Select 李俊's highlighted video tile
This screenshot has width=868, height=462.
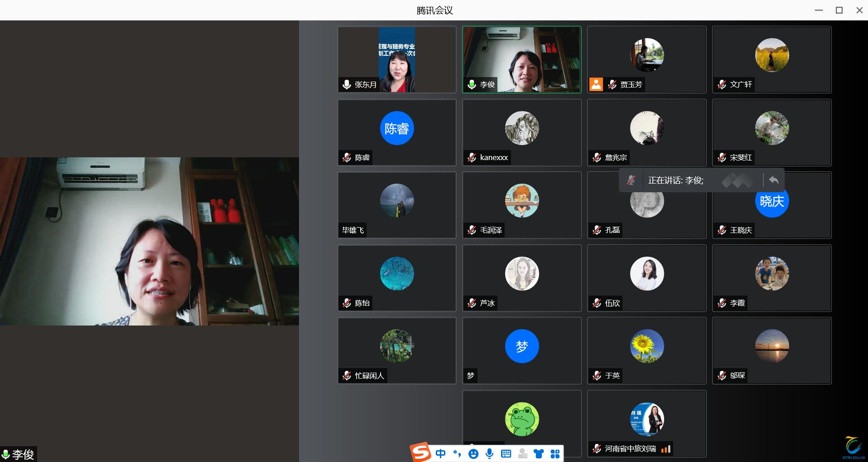[x=521, y=59]
